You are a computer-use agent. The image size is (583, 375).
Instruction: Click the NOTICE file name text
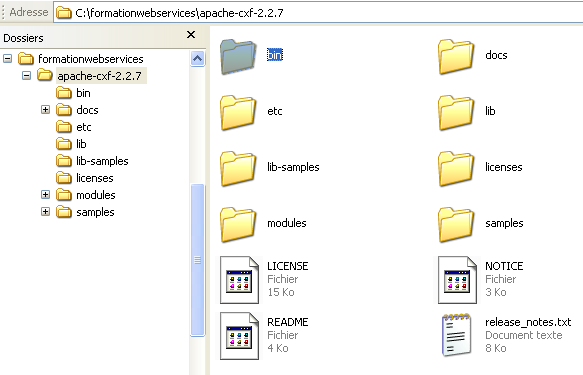[504, 266]
